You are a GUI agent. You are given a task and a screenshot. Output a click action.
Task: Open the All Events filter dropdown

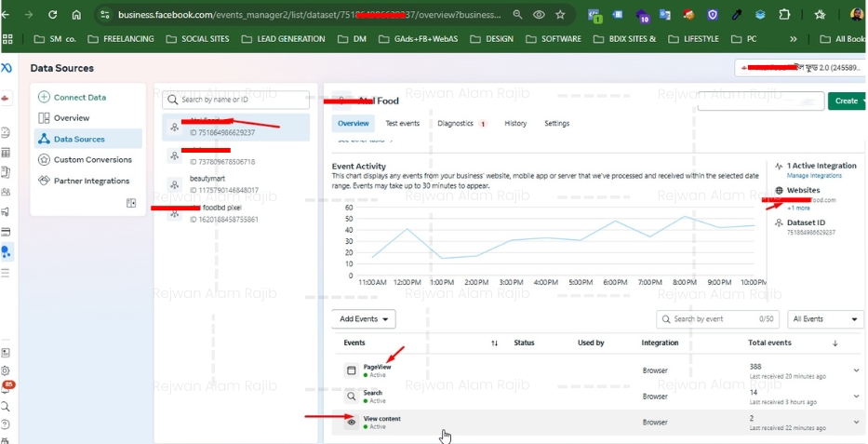[x=824, y=319]
